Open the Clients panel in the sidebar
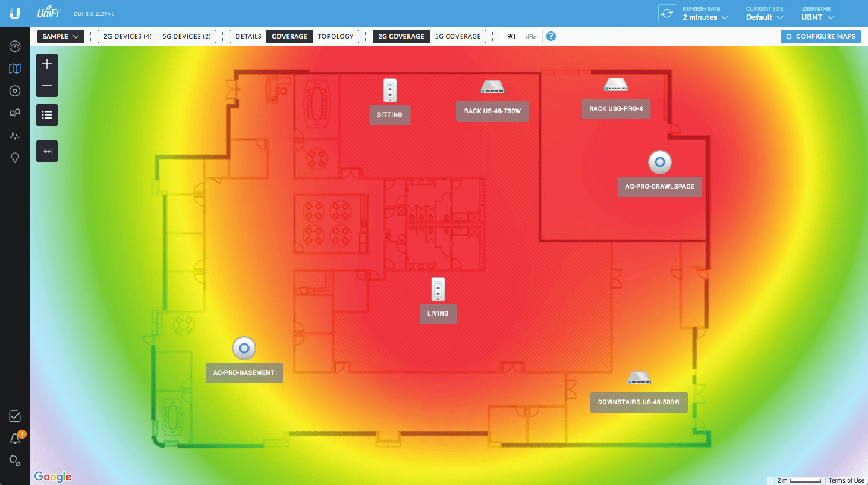 (14, 113)
